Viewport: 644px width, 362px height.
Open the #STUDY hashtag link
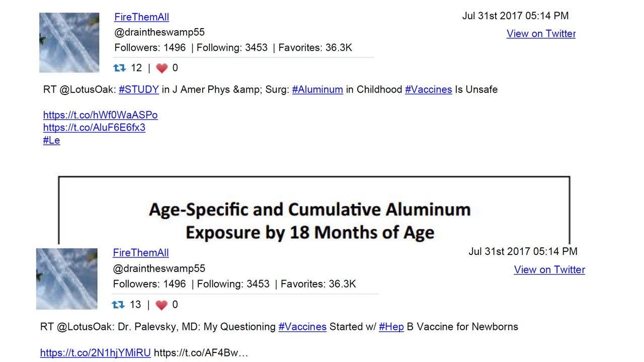tap(139, 89)
